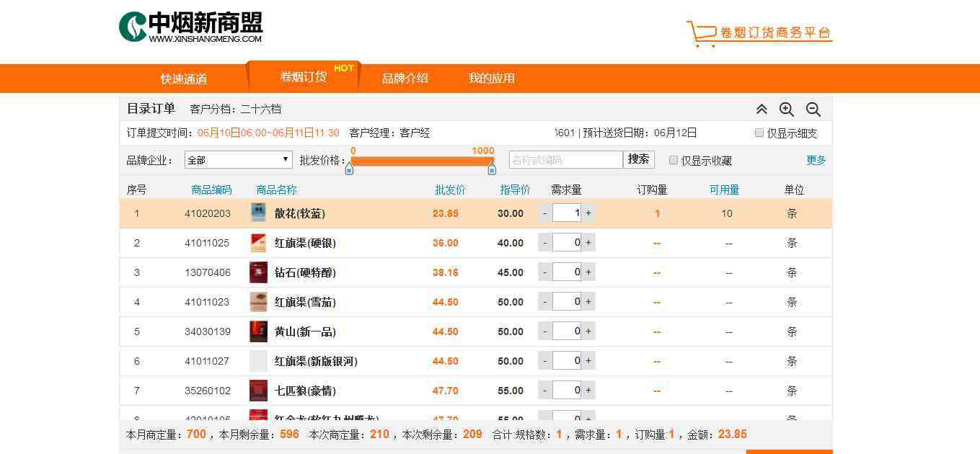Sort by 商品名称 column header
The height and width of the screenshot is (454, 980).
(x=277, y=190)
